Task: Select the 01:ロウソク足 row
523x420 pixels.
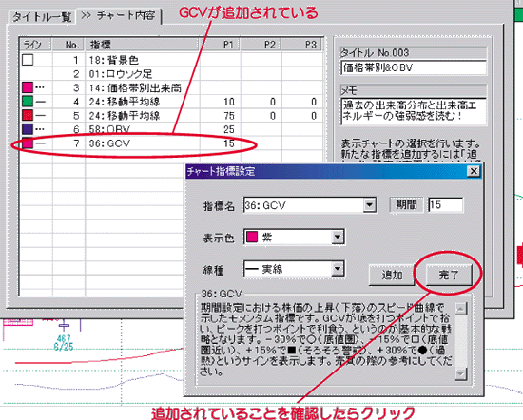Action: click(172, 74)
